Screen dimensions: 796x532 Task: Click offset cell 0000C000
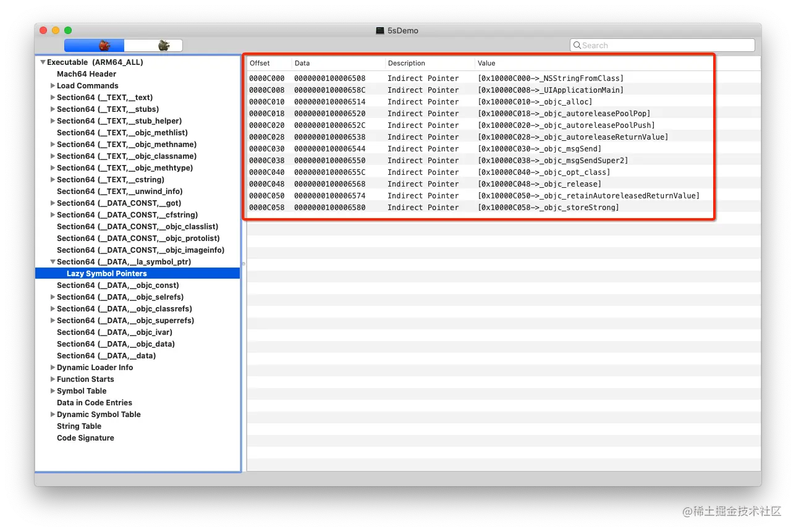tap(267, 78)
